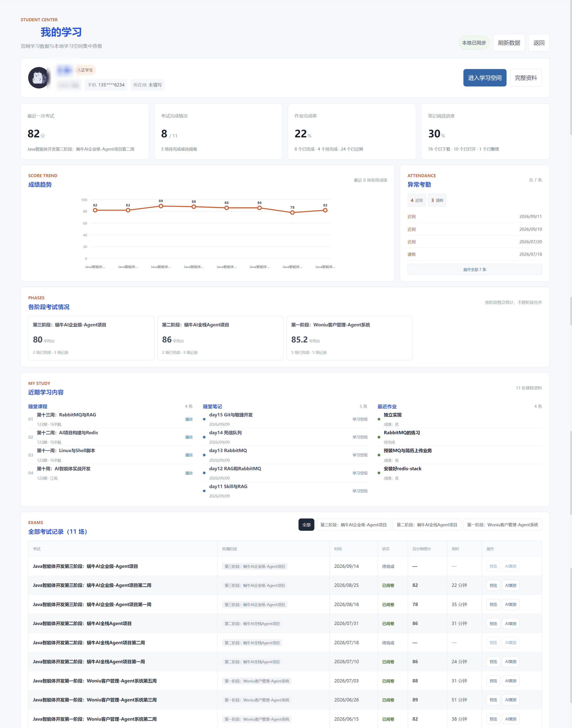
Task: Play the 第十周 AI智能体实战开发 lesson
Action: point(189,473)
